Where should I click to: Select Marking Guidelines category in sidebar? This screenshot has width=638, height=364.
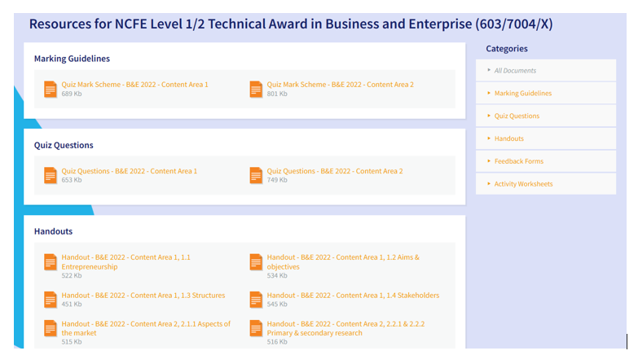pos(546,93)
